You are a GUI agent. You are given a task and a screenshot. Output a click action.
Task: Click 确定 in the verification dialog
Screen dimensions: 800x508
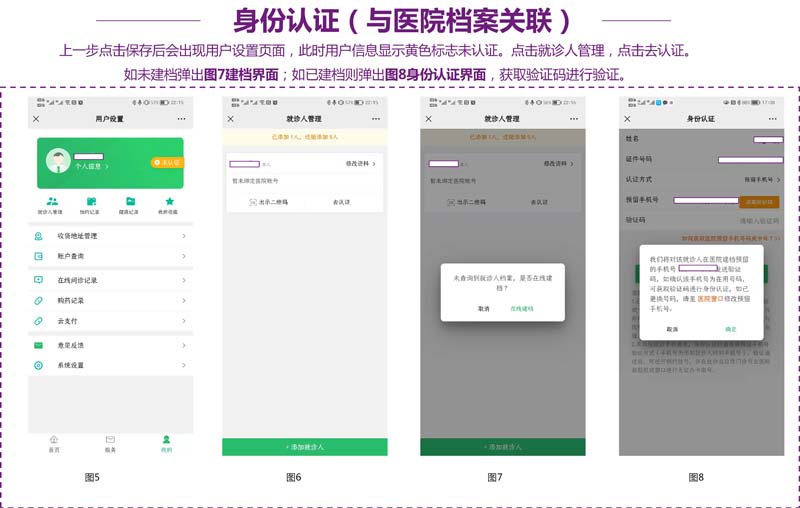click(x=731, y=328)
